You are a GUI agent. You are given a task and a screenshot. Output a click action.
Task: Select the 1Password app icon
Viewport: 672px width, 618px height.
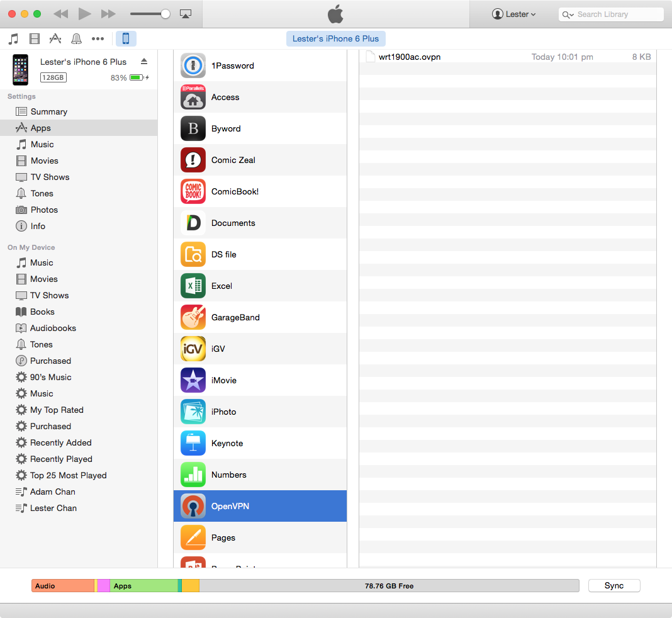coord(193,65)
